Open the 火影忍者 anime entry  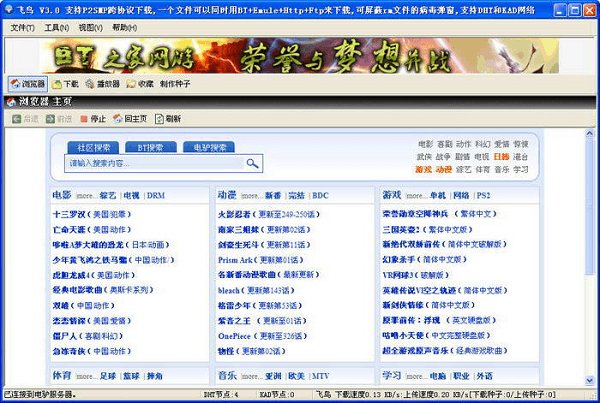point(268,214)
